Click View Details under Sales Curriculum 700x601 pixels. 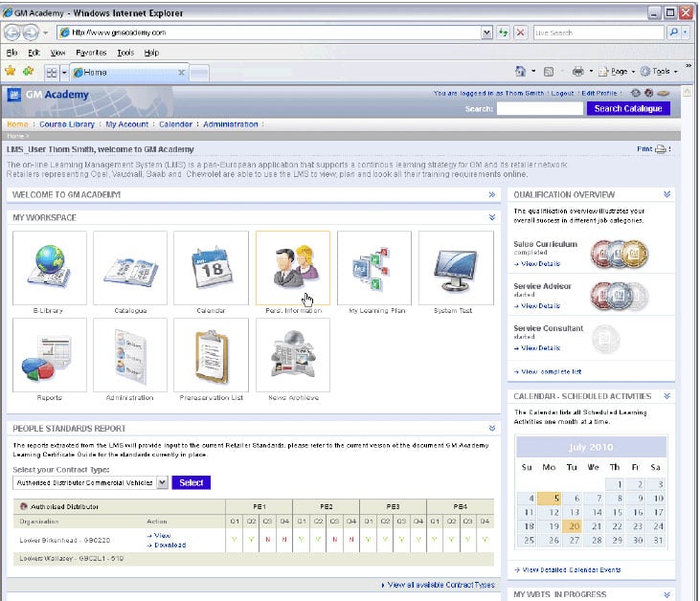pyautogui.click(x=540, y=264)
